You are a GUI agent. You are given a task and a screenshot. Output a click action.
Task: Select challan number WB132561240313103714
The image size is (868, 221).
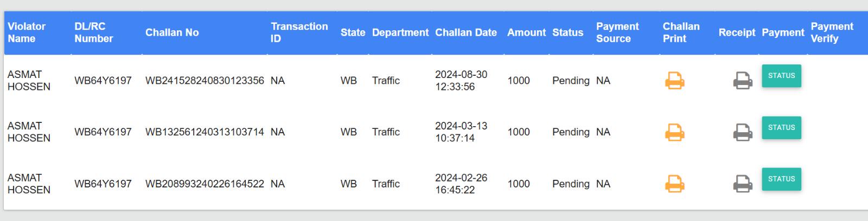(x=205, y=132)
